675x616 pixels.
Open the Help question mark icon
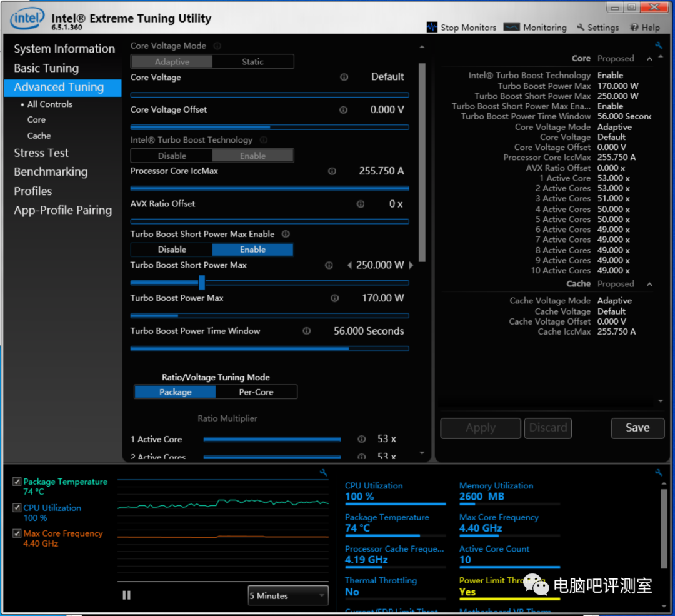(x=634, y=27)
